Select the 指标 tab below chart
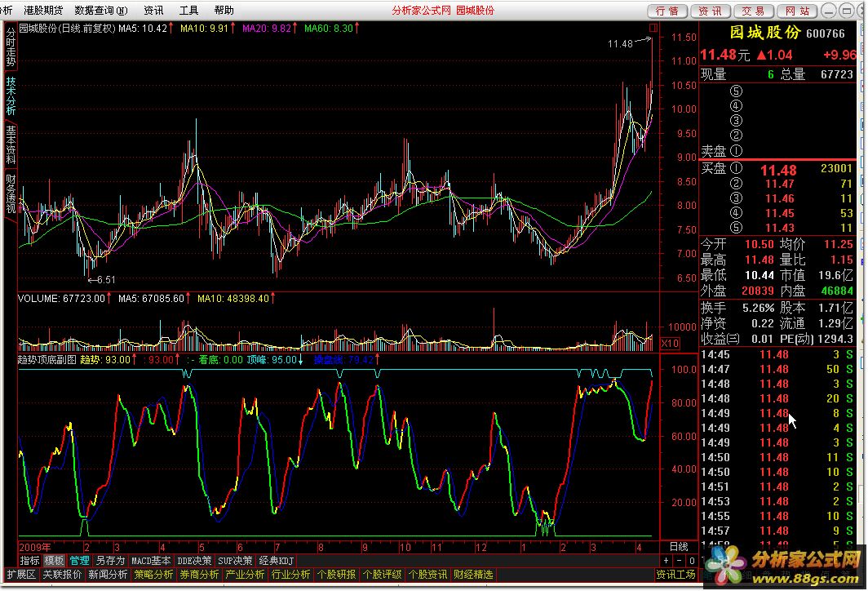Image resolution: width=868 pixels, height=591 pixels. click(30, 561)
